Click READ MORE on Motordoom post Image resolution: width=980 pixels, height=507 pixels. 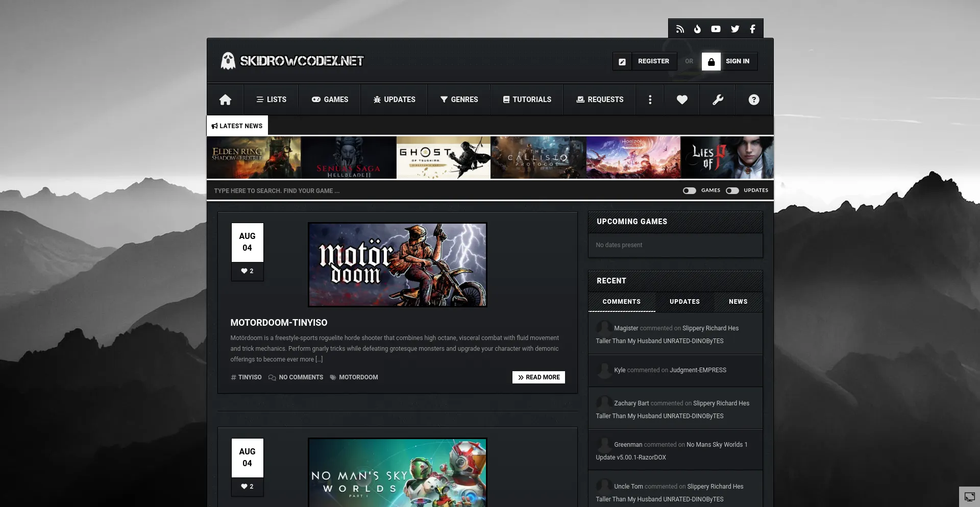coord(538,377)
